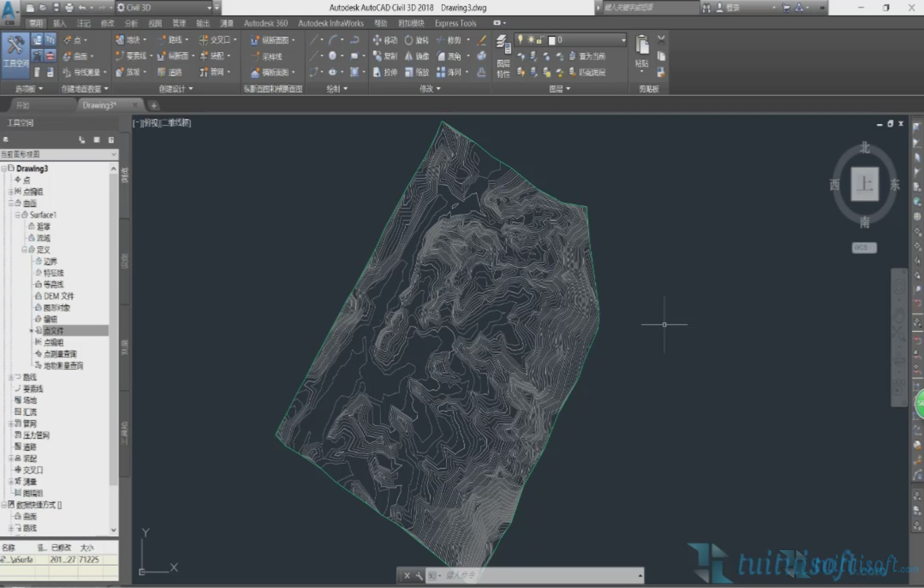Click the ViewCube top (上) face
Image resolution: width=924 pixels, height=588 pixels.
[x=864, y=184]
